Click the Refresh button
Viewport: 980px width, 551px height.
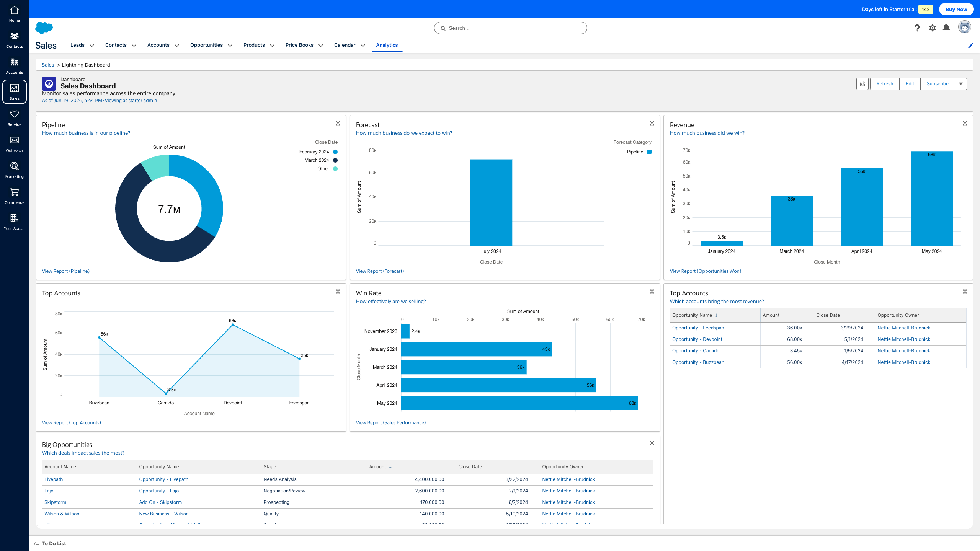884,84
